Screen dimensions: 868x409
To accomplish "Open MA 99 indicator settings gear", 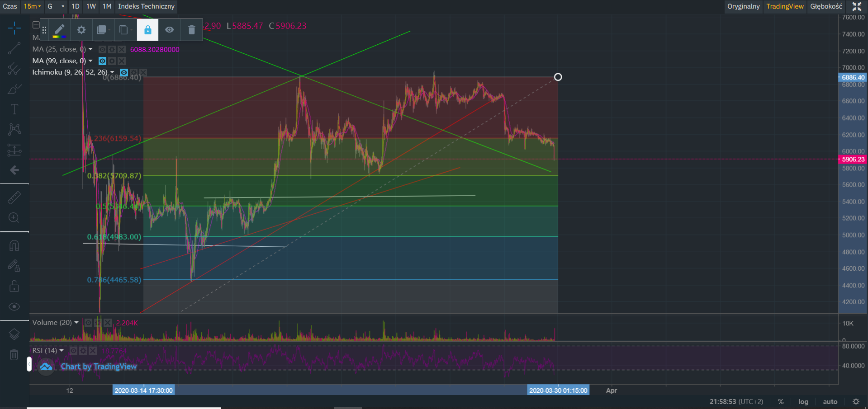I will coord(112,61).
